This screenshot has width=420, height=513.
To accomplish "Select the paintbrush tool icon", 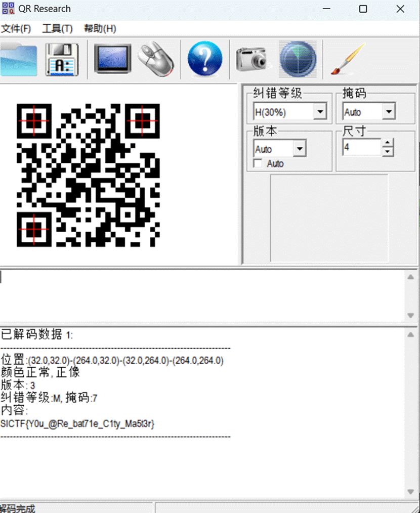I will [348, 59].
